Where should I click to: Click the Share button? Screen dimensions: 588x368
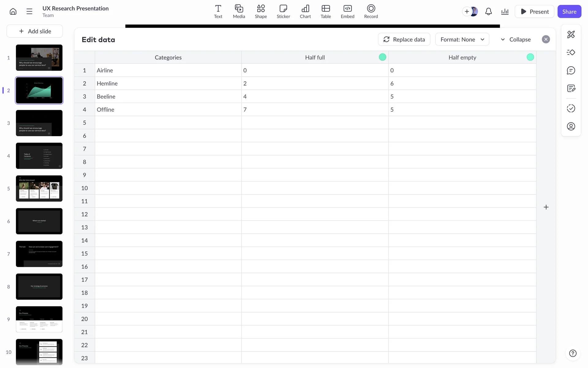point(569,12)
